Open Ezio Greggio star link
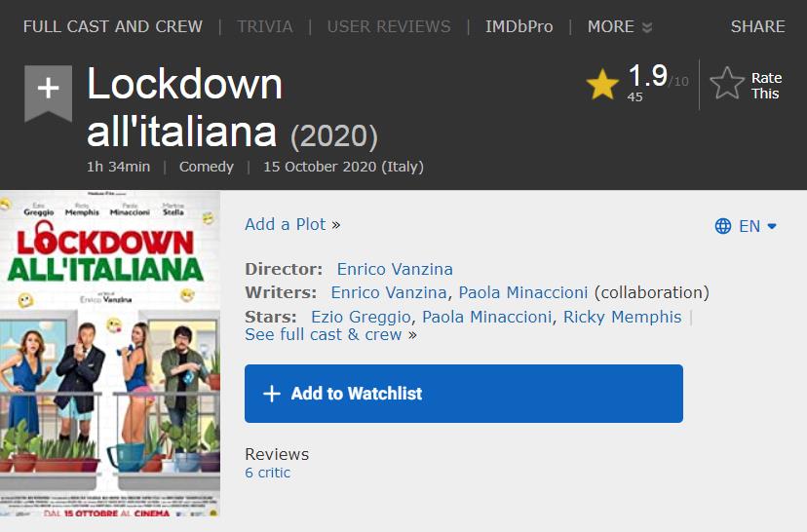Screen dimensions: 807x532 361,317
